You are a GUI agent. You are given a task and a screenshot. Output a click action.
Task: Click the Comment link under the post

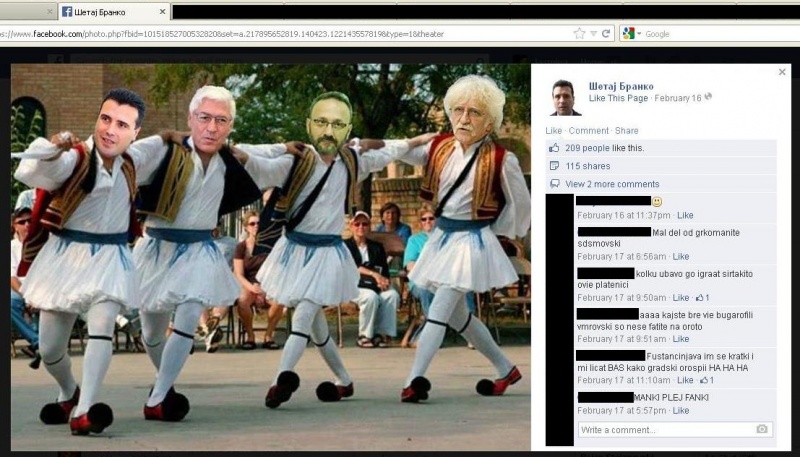click(x=589, y=131)
